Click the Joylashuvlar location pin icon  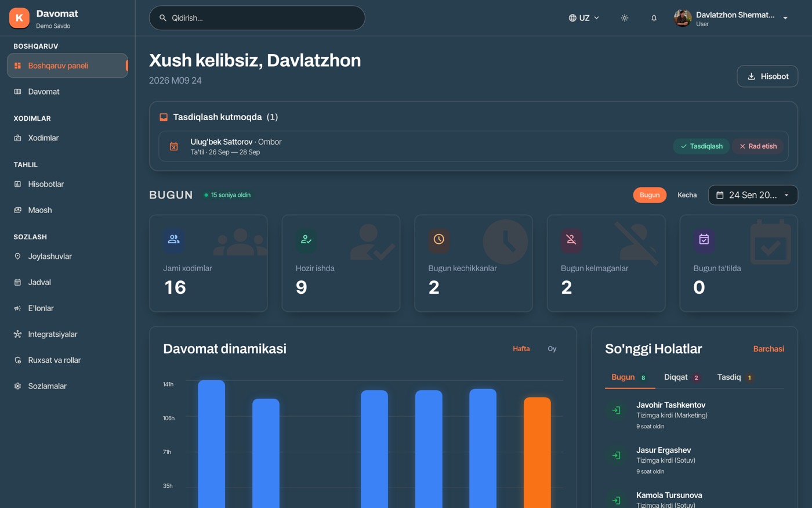pyautogui.click(x=17, y=257)
